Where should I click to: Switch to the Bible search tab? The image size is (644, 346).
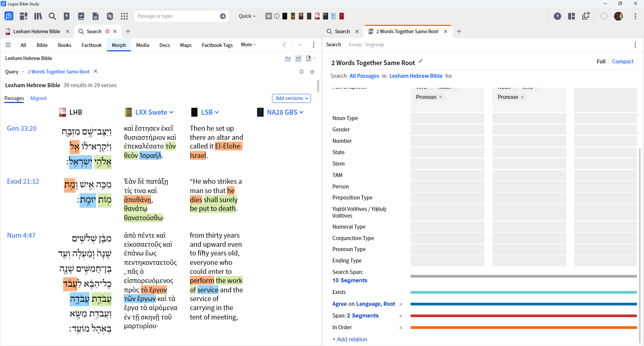42,45
